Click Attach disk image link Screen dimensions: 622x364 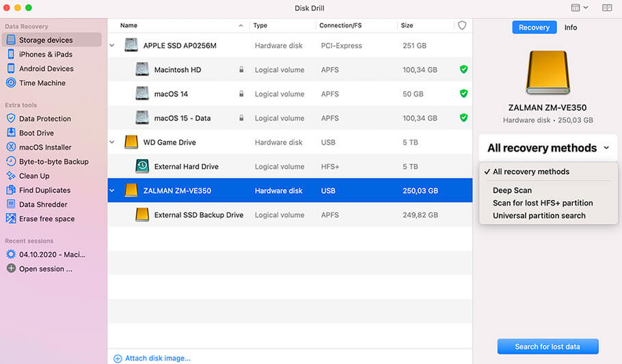158,359
